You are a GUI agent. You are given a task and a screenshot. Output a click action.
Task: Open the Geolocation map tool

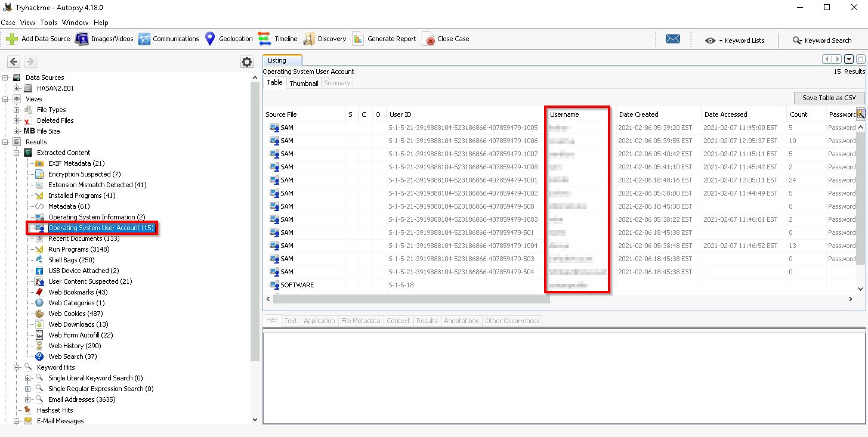point(229,39)
